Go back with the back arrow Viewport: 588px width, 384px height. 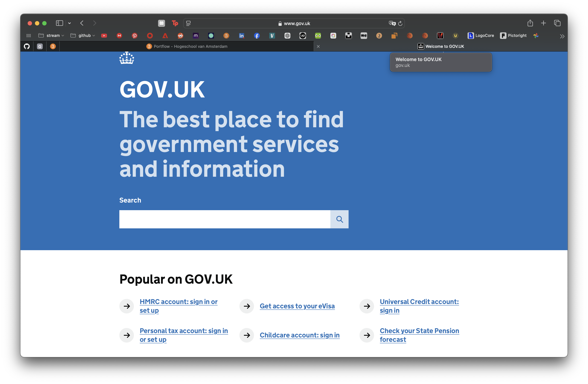[82, 23]
